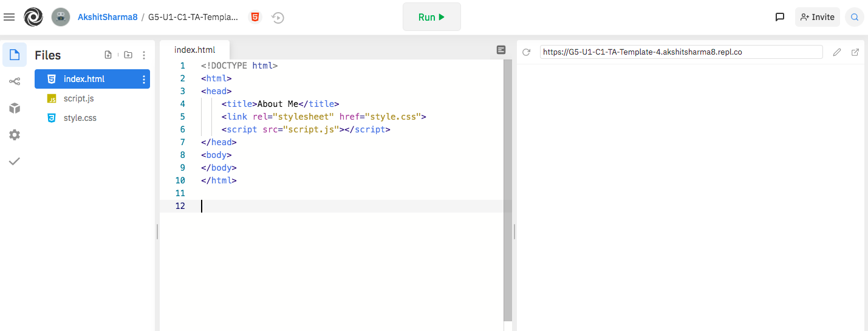
Task: Click the script.js JS file icon
Action: (x=52, y=99)
